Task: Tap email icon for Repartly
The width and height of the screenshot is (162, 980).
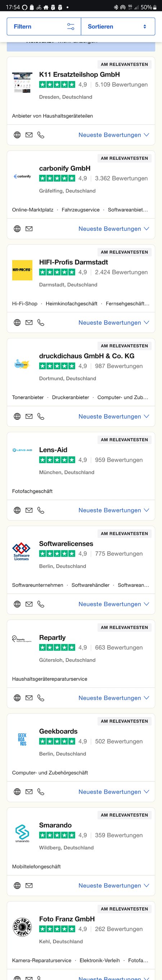Action: (x=29, y=698)
